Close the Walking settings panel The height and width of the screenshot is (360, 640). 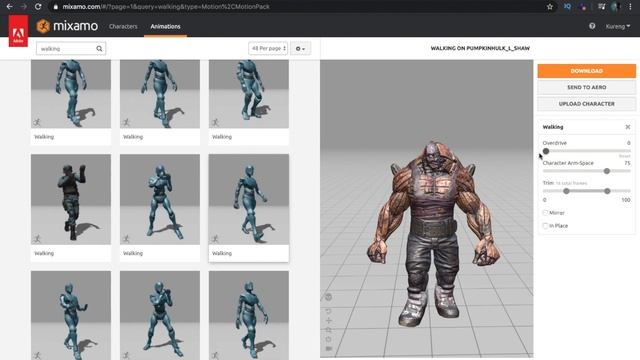628,127
